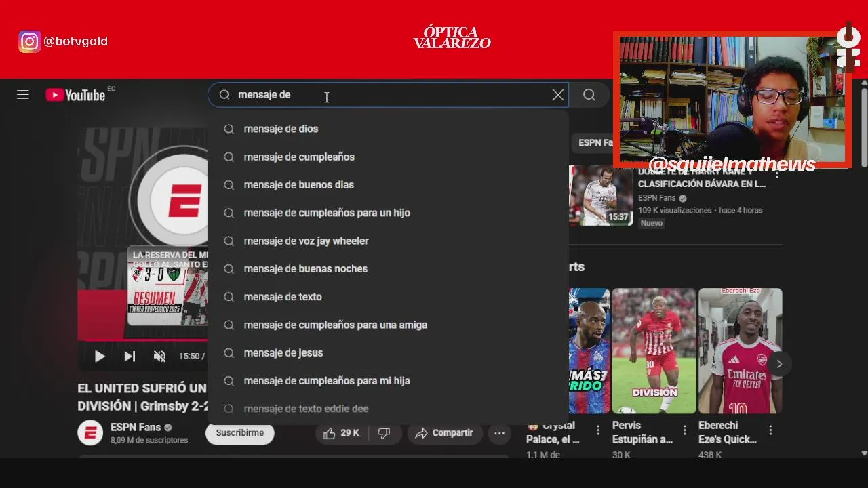Viewport: 868px width, 488px height.
Task: Choose 'mensaje de cumpleaños para mi hija'
Action: click(388, 381)
